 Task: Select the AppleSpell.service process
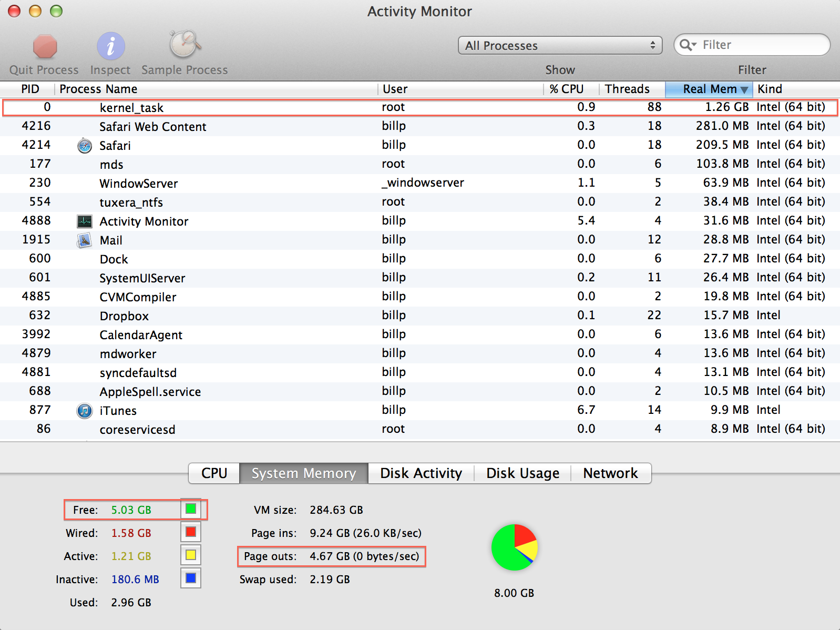tap(420, 391)
